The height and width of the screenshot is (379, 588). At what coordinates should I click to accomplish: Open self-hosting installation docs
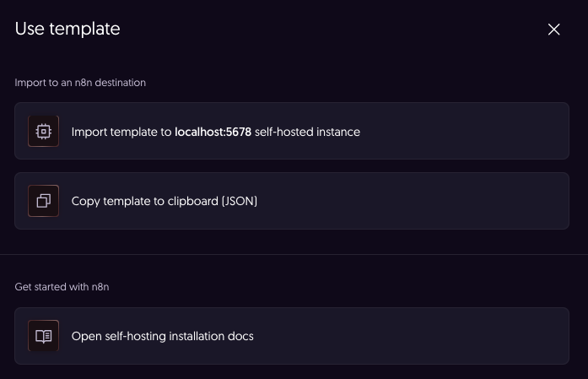point(292,336)
